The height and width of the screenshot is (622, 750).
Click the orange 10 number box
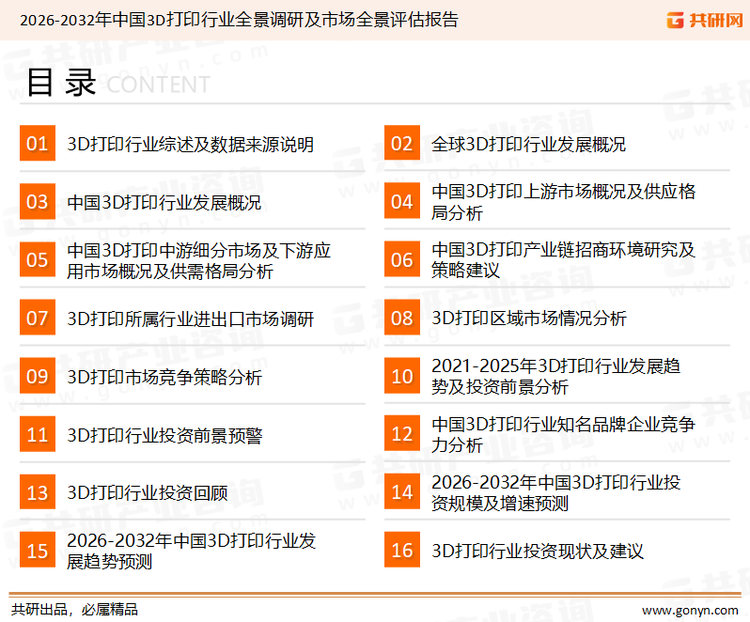(402, 376)
